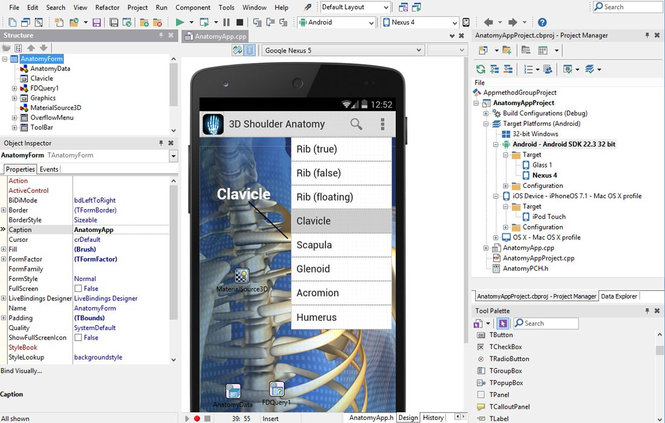
Task: Click the Save desktop icon next to Default Layout
Action: tap(403, 7)
